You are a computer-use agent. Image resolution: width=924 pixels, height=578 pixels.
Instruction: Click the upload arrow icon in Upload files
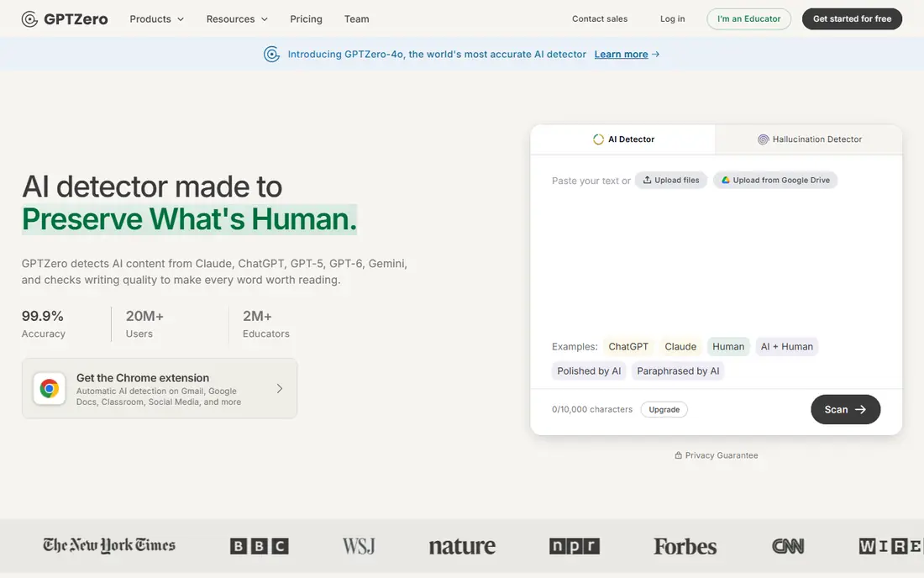pos(647,180)
